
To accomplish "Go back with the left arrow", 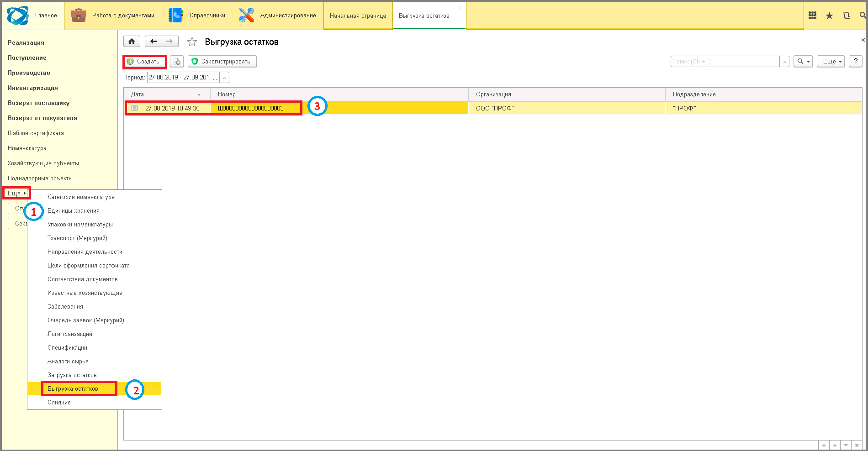I will pyautogui.click(x=153, y=42).
